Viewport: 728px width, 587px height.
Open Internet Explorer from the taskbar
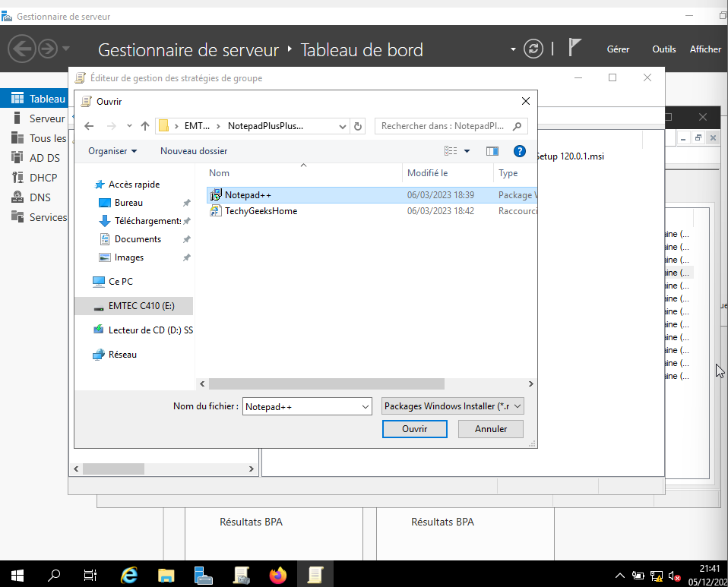pos(129,575)
